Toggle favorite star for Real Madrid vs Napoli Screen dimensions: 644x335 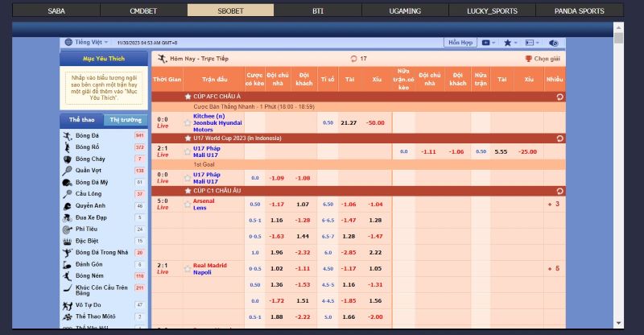coord(186,269)
